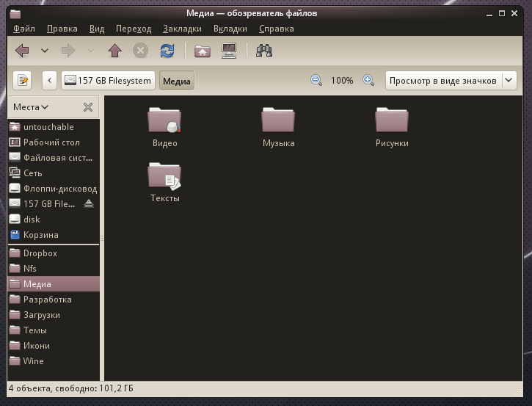The image size is (532, 406).
Task: Eject the 157 GB volume
Action: click(x=89, y=203)
